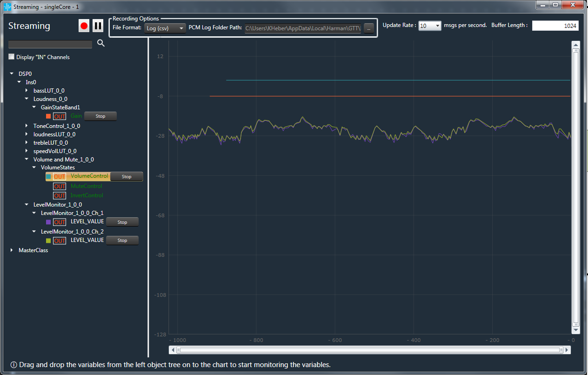Image resolution: width=588 pixels, height=375 pixels.
Task: Click the Buffer Length input field
Action: (x=555, y=26)
